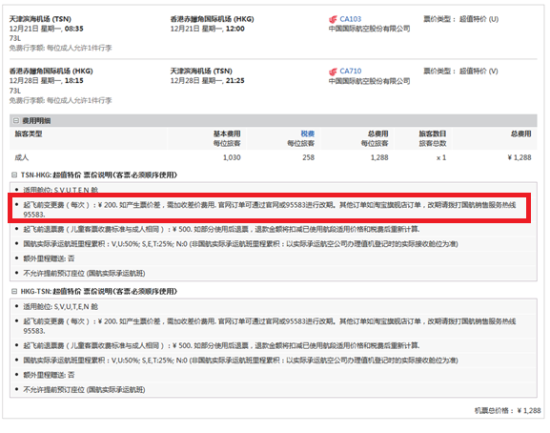
Task: Click Air China logo beside CA103
Action: click(333, 19)
